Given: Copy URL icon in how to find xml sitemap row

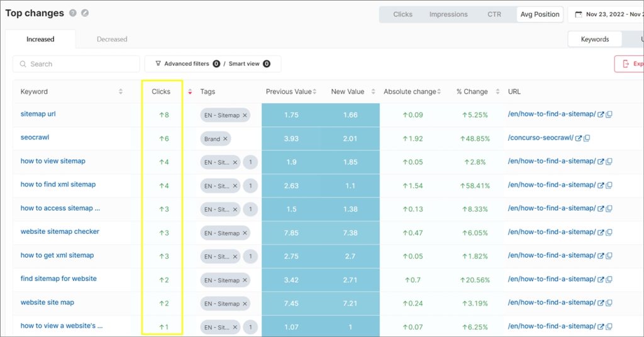Looking at the screenshot, I should coord(609,185).
